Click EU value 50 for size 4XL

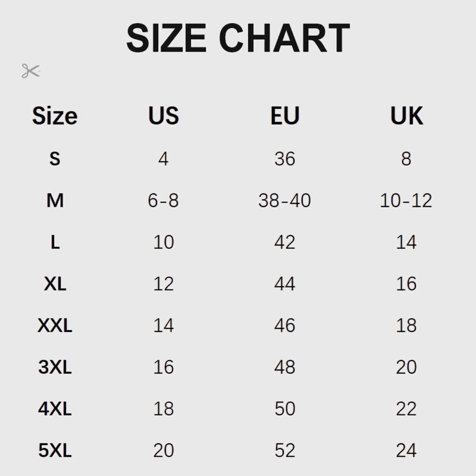(284, 409)
